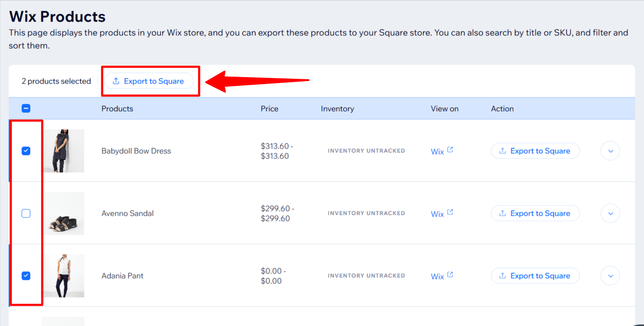Click the 2 products selected label

[56, 81]
